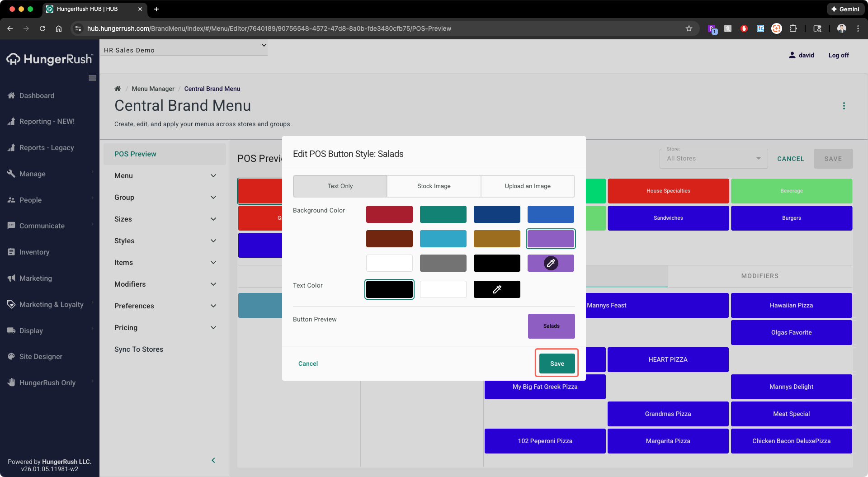Open the custom text color eyedropper

(497, 289)
